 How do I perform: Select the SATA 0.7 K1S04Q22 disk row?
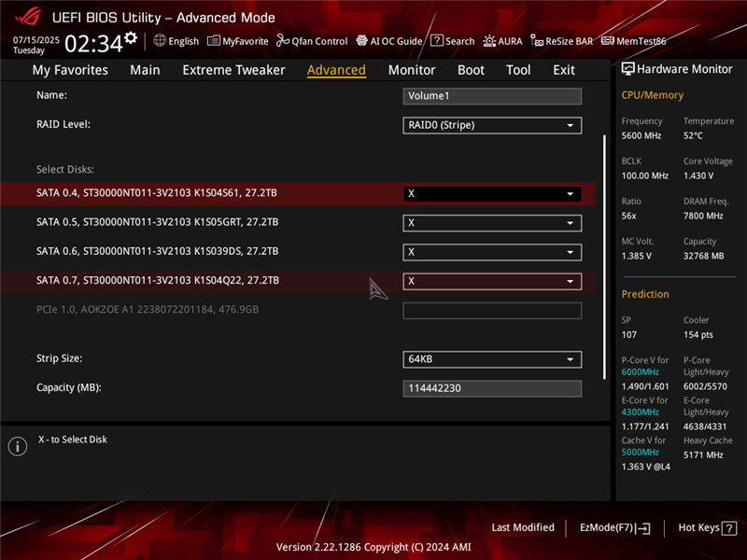point(298,281)
